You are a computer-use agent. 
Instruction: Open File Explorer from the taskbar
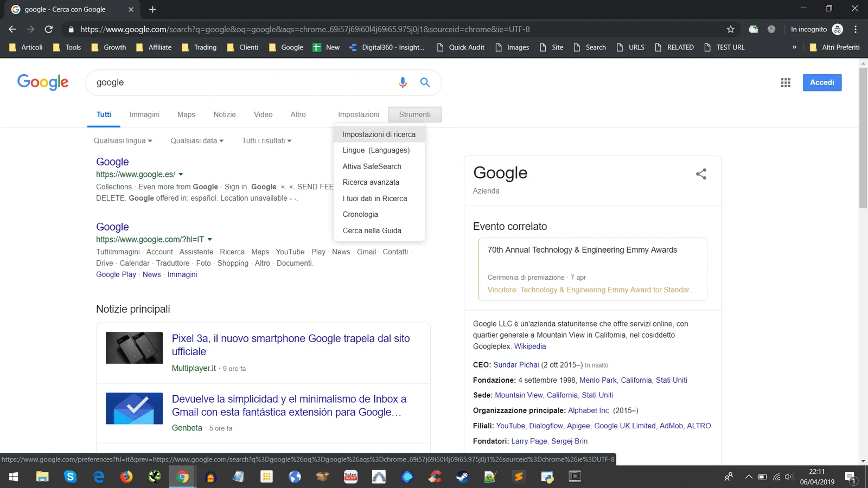tap(42, 477)
